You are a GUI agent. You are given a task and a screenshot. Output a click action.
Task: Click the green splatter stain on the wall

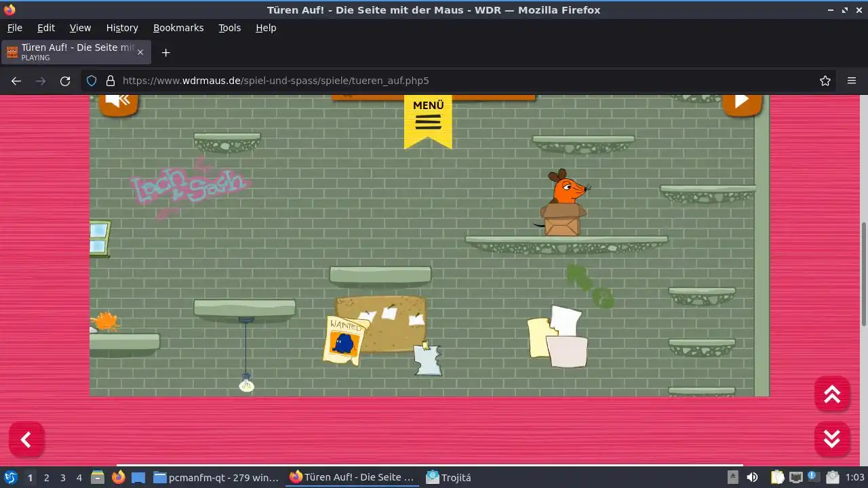pos(590,286)
